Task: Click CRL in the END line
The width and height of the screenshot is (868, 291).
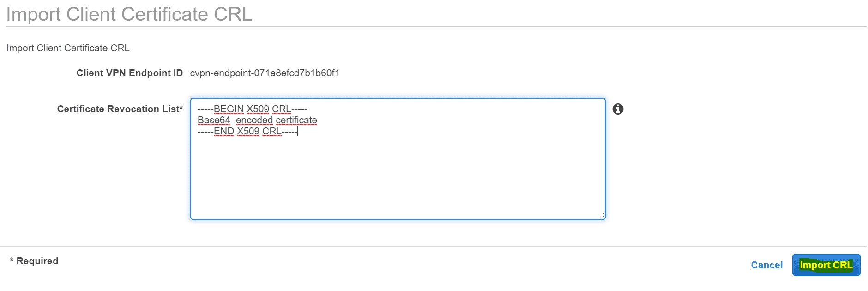Action: [x=271, y=131]
